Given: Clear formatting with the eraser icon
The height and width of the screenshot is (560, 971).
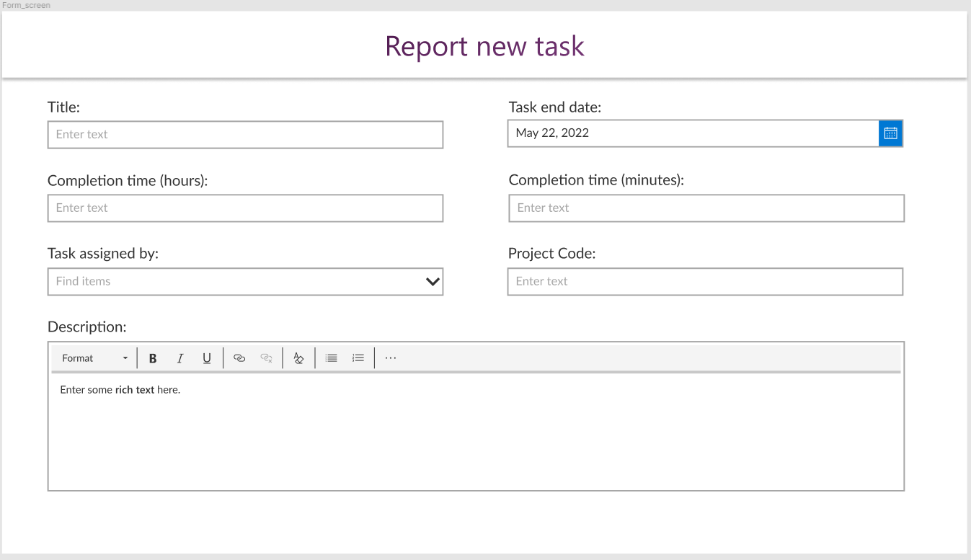Looking at the screenshot, I should 298,358.
